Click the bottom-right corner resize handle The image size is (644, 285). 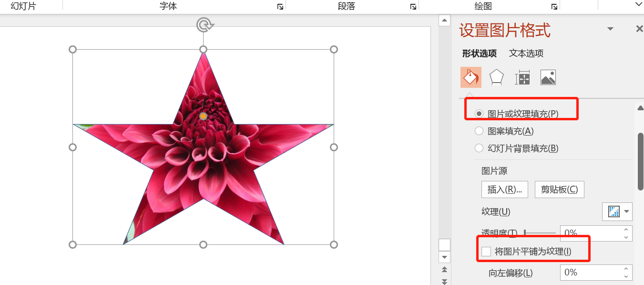[x=334, y=244]
